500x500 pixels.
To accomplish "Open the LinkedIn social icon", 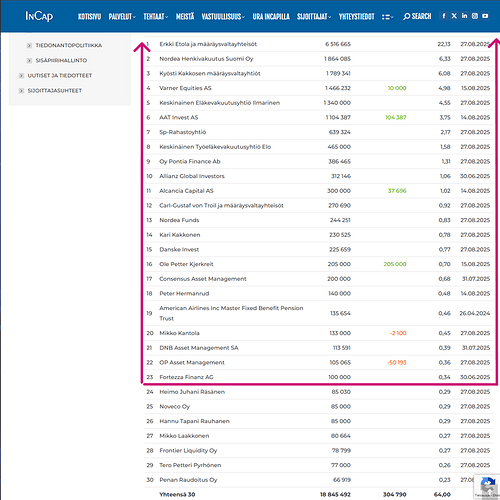I will pos(464,16).
